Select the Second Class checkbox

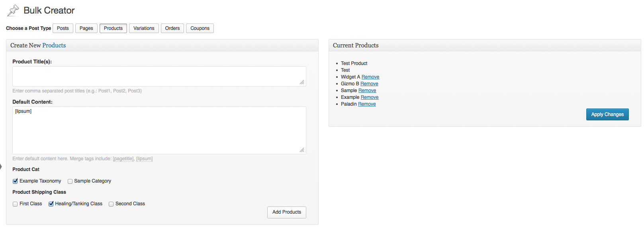pos(111,204)
